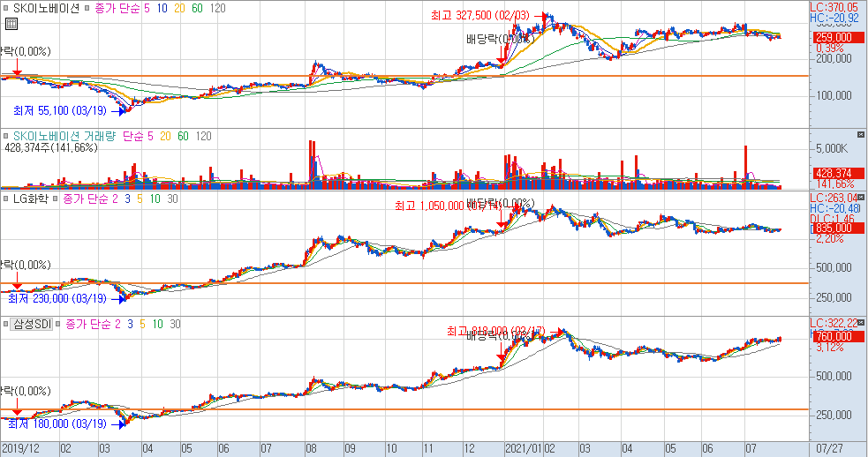Image resolution: width=868 pixels, height=457 pixels.
Task: Click the 100,000 price axis label
Action: click(834, 95)
